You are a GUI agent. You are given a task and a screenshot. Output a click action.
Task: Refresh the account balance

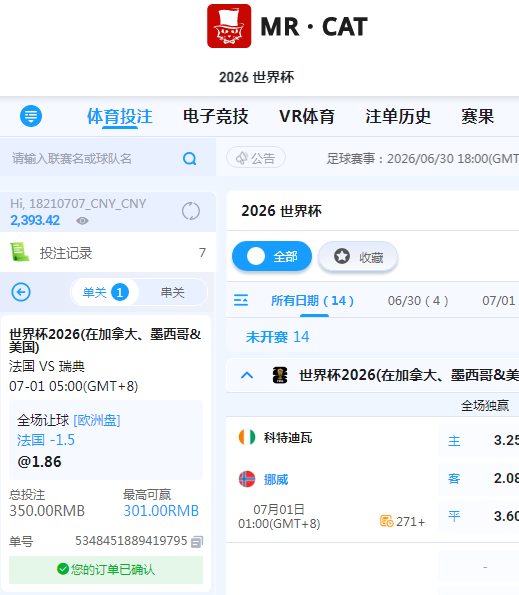pos(190,211)
